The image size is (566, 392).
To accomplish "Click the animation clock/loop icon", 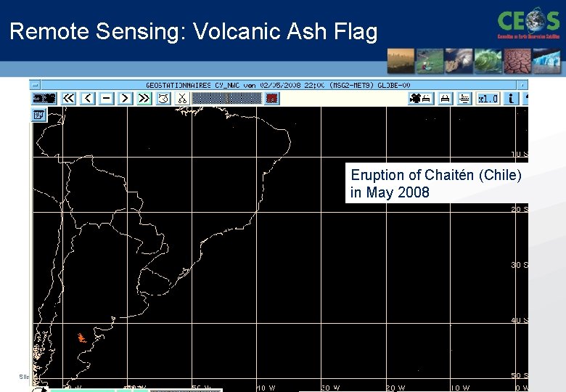I will (163, 99).
